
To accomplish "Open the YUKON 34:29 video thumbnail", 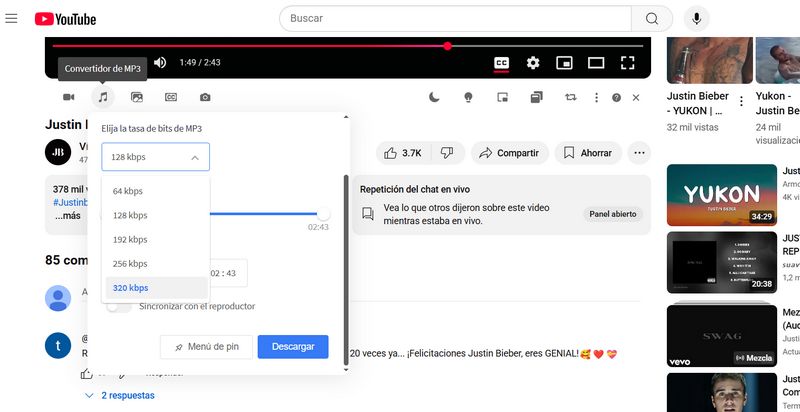I will tap(721, 195).
